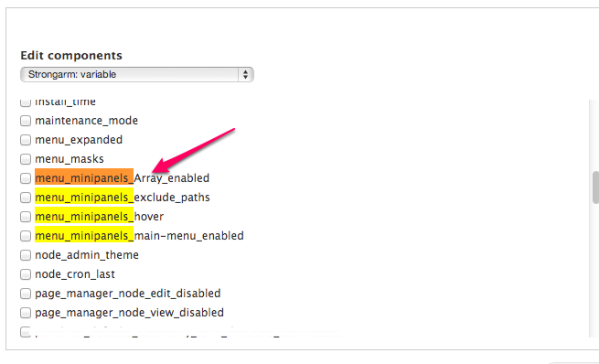The image size is (599, 364).
Task: Select the menu_minipanels_exclude_paths checkbox
Action: pyautogui.click(x=26, y=198)
